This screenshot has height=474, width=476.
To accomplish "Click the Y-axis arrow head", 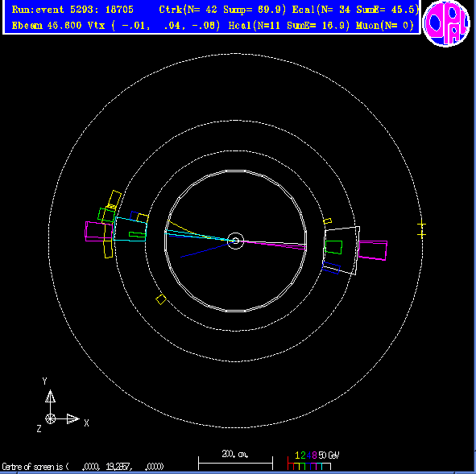I will (51, 397).
